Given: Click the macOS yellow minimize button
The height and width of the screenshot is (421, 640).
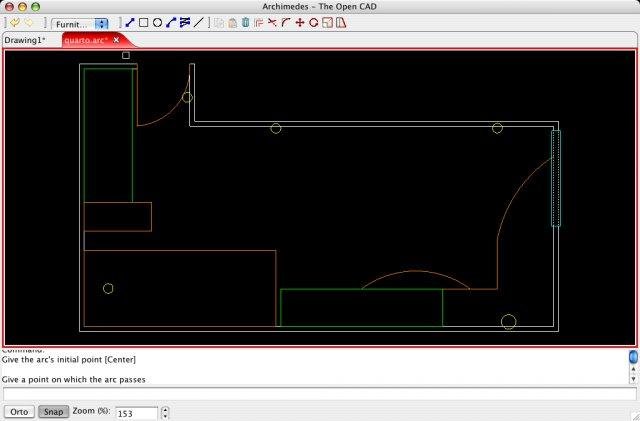Looking at the screenshot, I should [x=22, y=7].
